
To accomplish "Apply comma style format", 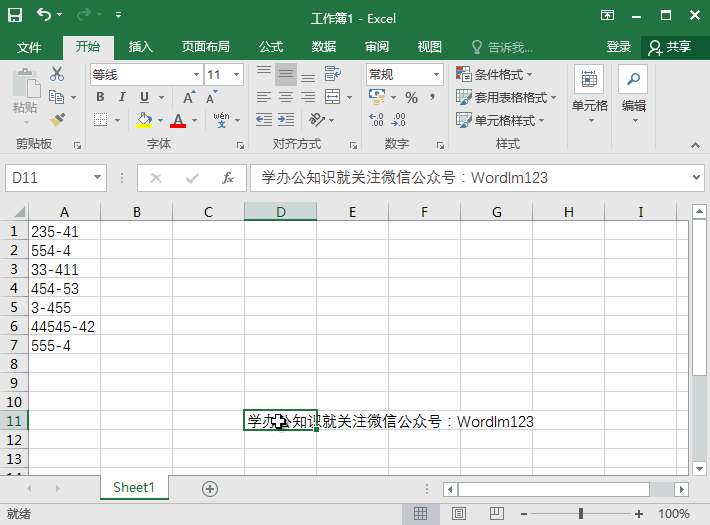I will click(x=432, y=97).
